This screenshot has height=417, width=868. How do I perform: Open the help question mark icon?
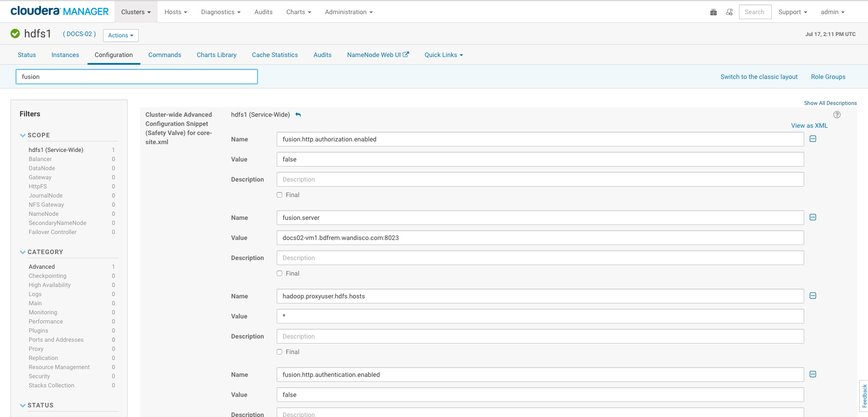point(837,115)
